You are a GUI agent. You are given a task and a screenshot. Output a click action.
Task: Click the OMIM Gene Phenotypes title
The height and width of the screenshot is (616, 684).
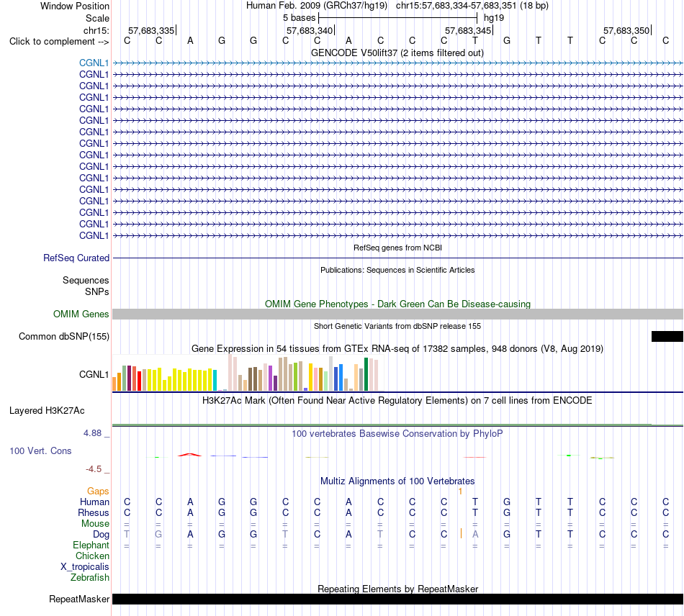pos(397,304)
